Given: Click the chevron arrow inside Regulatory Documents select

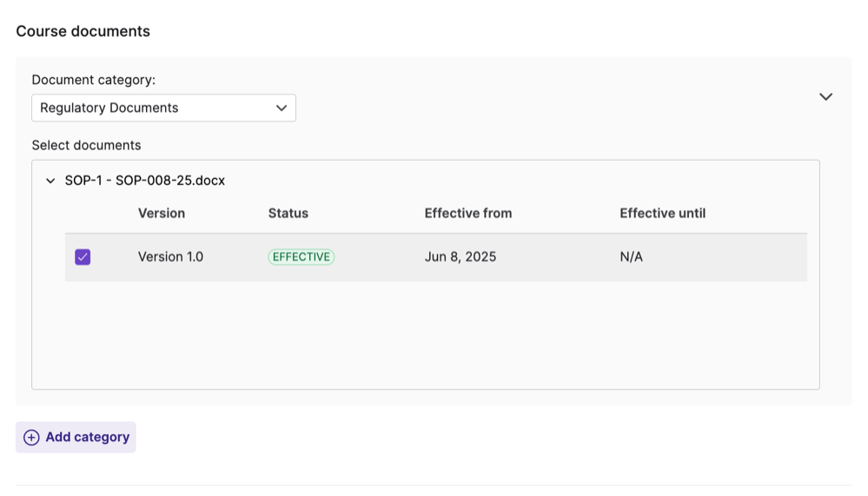Looking at the screenshot, I should [281, 108].
